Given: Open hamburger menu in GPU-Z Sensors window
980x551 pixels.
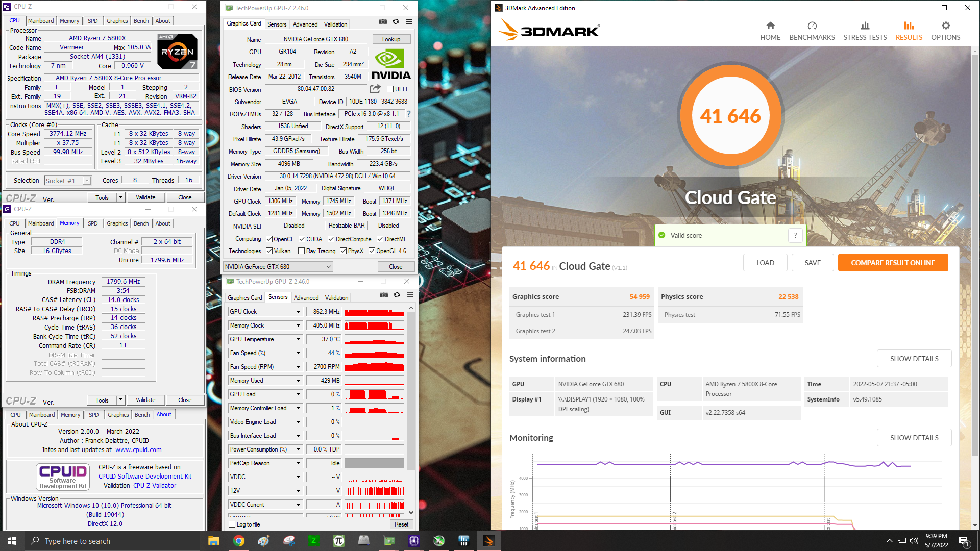Looking at the screenshot, I should click(x=410, y=295).
